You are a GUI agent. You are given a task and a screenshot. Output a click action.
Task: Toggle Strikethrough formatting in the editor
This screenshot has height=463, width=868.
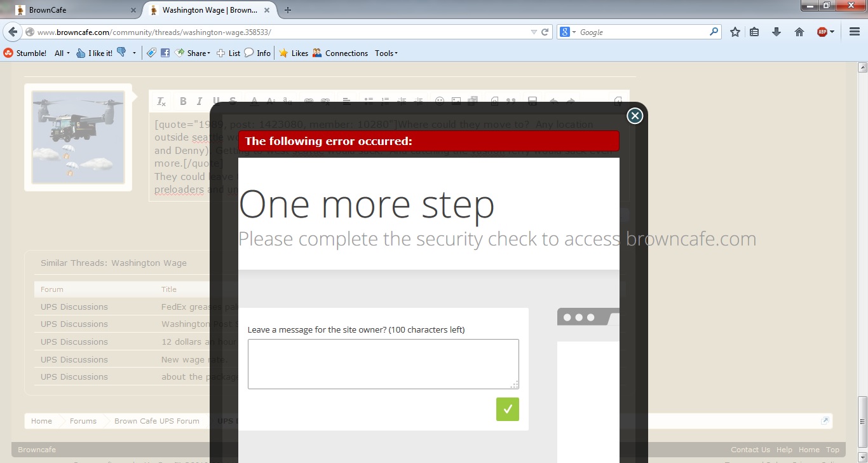coord(233,101)
